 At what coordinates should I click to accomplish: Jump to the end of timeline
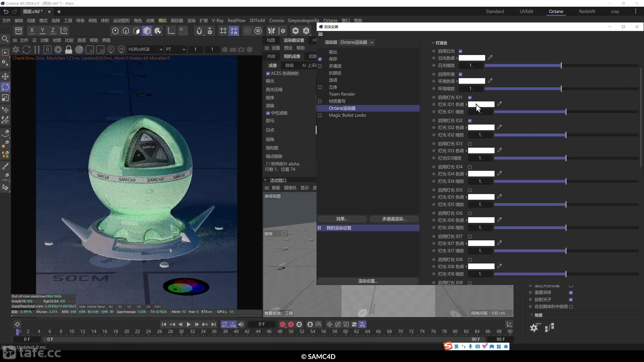[x=213, y=324]
